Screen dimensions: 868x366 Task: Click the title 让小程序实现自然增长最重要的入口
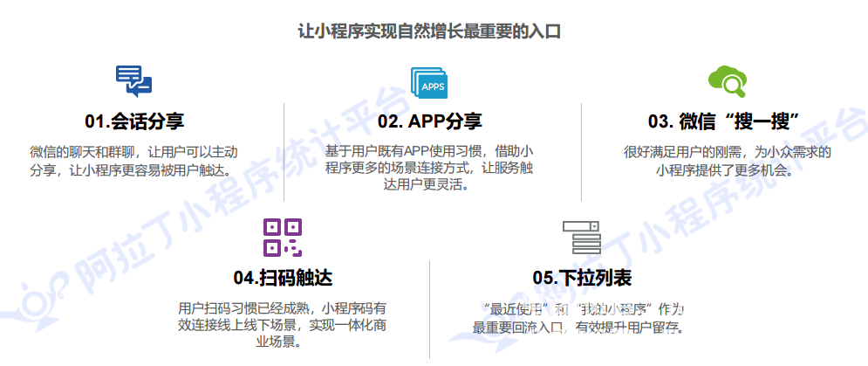tap(429, 31)
